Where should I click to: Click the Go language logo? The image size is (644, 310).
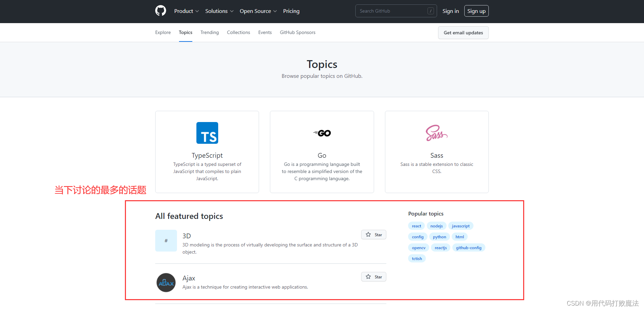point(322,133)
